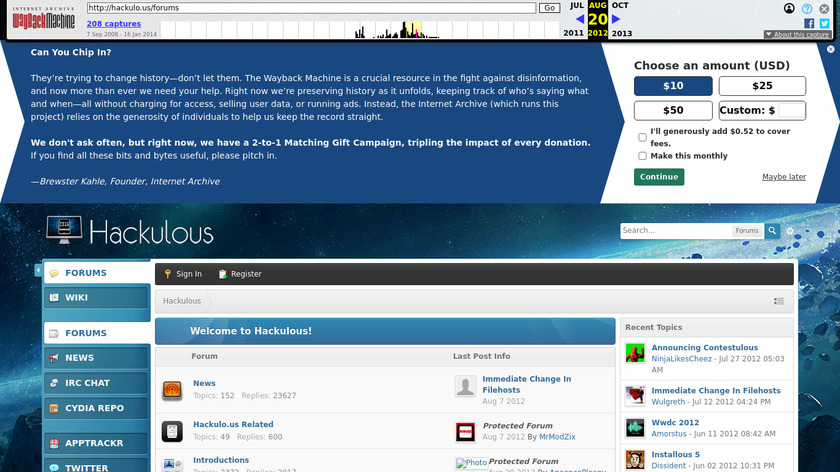Viewport: 840px width, 472px height.
Task: Open Installous 5 recent topic
Action: 675,455
